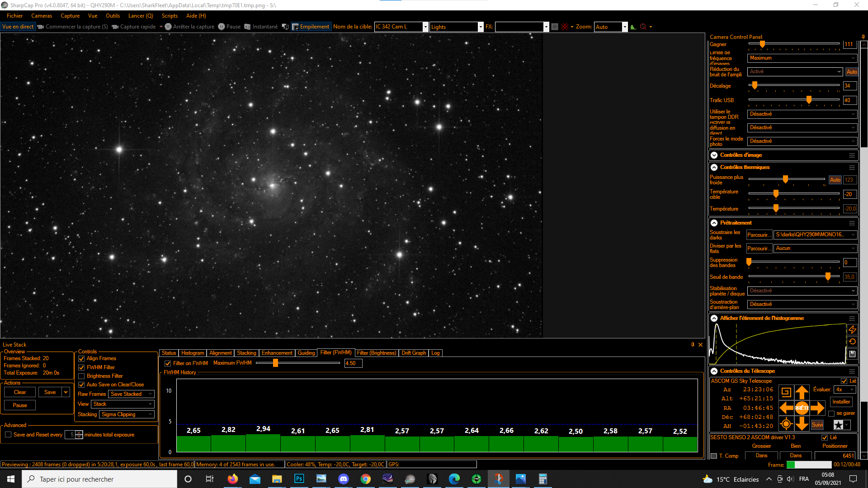Open the Scripts menu
The width and height of the screenshot is (868, 488).
pos(170,16)
